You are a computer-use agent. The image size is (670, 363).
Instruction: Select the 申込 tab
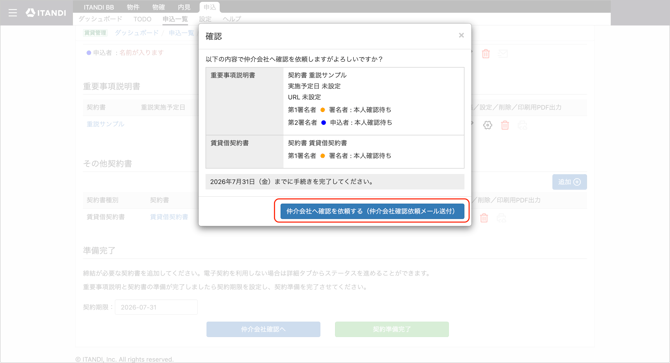coord(210,7)
